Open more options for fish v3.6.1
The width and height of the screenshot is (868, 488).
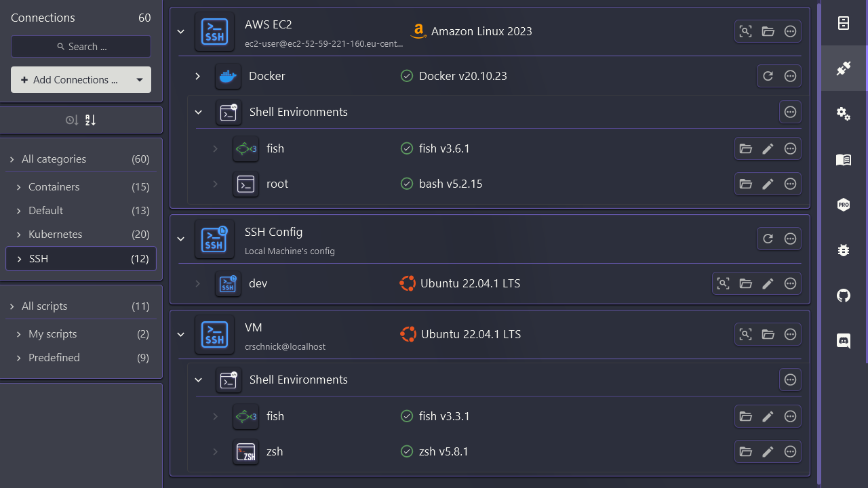790,148
